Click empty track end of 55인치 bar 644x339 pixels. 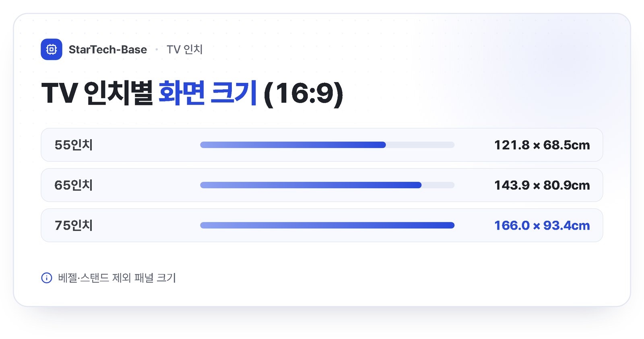pos(420,145)
